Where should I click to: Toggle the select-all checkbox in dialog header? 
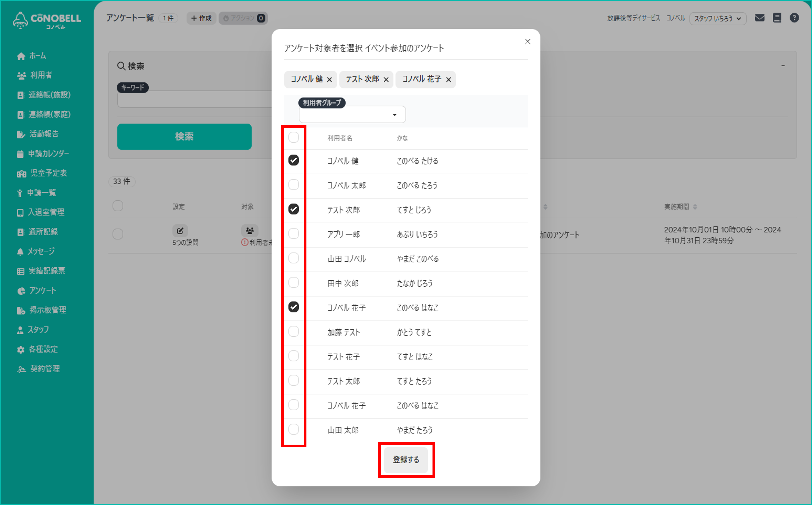294,137
